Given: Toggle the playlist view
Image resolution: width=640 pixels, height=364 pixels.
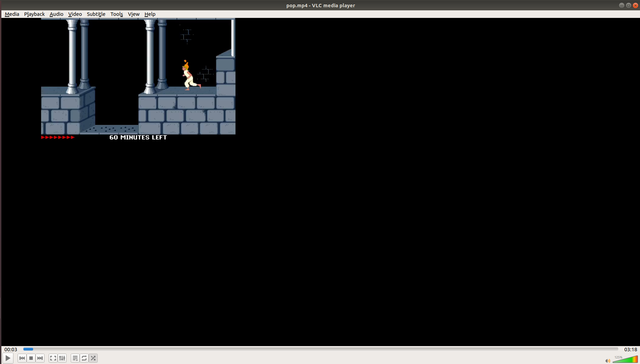Looking at the screenshot, I should (75, 358).
